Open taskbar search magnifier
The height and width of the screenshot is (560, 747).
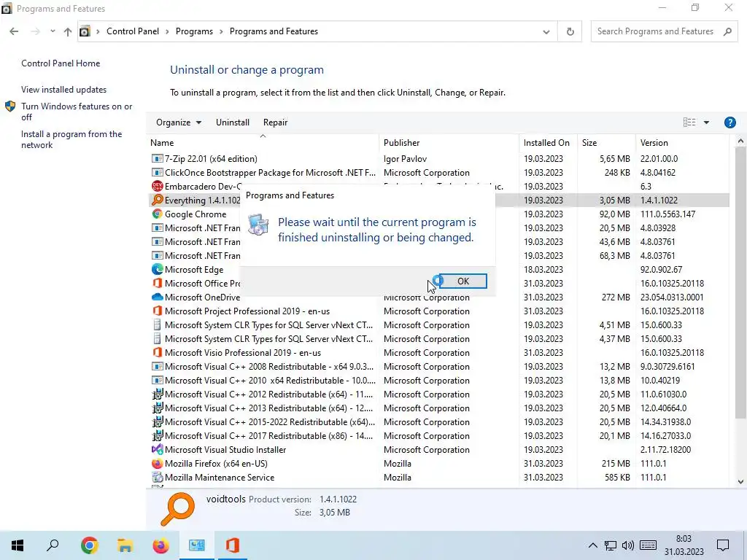(53, 545)
